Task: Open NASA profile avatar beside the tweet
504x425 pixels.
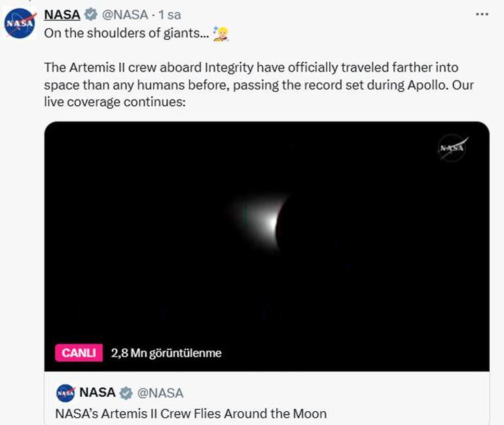Action: point(20,24)
